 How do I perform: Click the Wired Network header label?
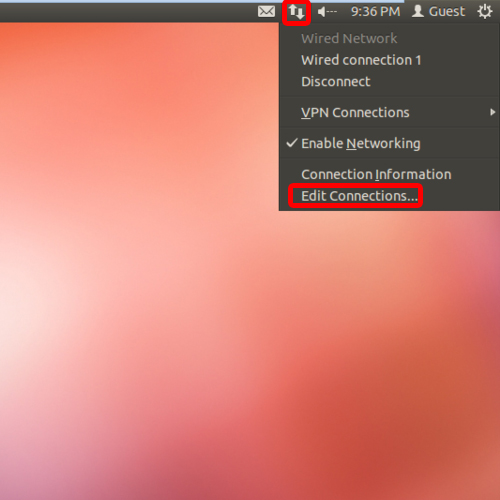(x=349, y=39)
